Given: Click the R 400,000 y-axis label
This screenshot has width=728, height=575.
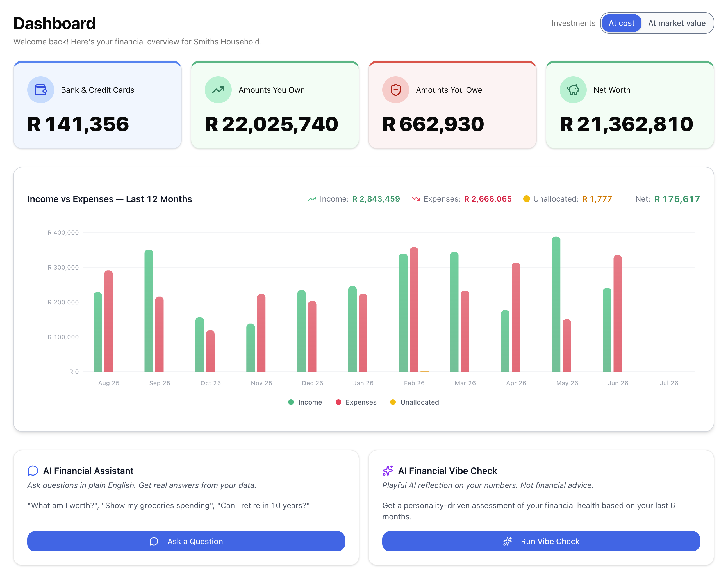Looking at the screenshot, I should click(63, 233).
